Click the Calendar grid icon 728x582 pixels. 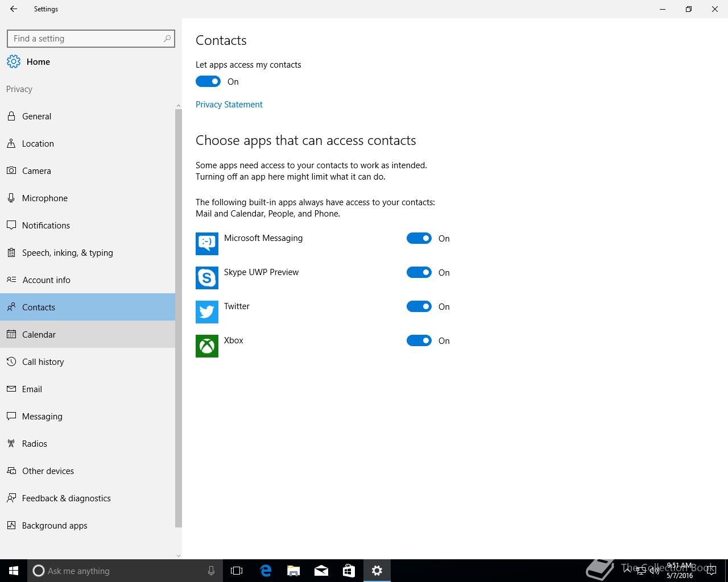pyautogui.click(x=11, y=334)
